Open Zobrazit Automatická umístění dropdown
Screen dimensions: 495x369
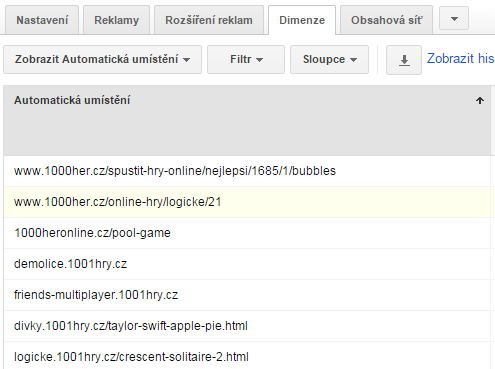102,59
